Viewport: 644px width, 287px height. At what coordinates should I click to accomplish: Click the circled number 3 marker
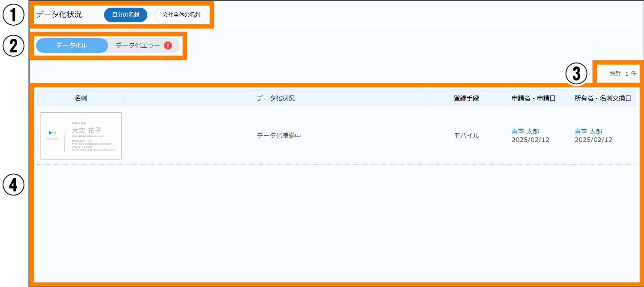click(x=576, y=73)
